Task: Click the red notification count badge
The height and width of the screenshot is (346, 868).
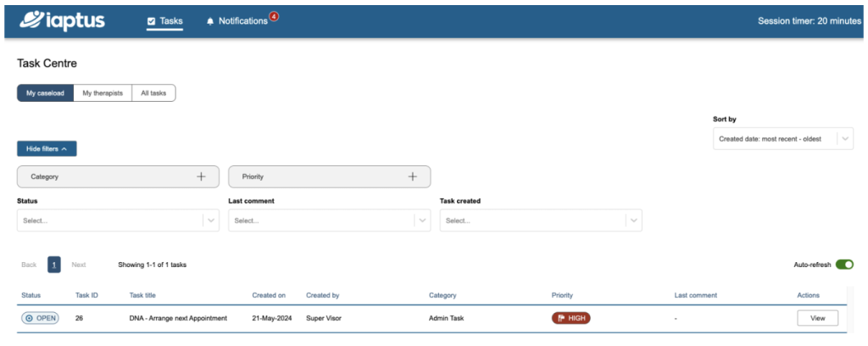Action: click(274, 16)
